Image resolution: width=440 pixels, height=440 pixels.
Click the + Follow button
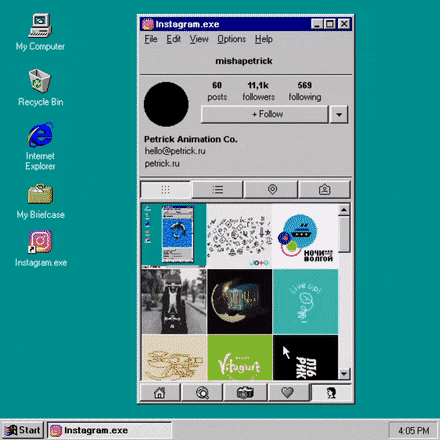click(265, 114)
